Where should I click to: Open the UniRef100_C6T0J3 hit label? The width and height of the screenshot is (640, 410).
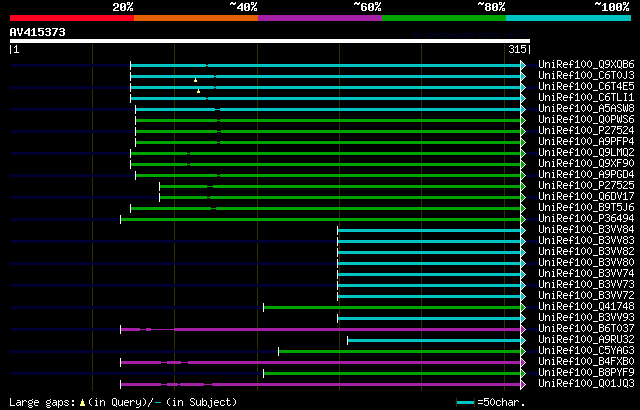coord(586,75)
